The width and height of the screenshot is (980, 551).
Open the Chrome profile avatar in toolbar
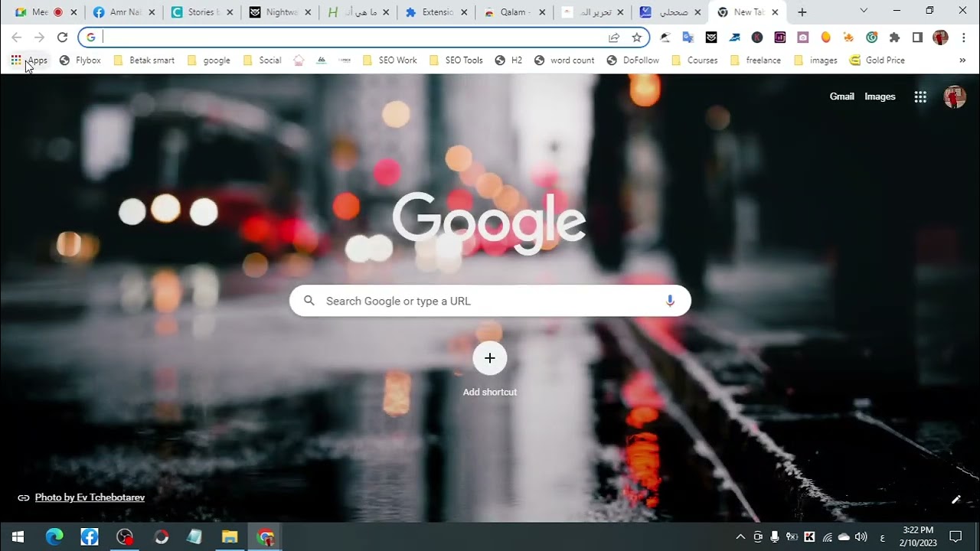[940, 37]
